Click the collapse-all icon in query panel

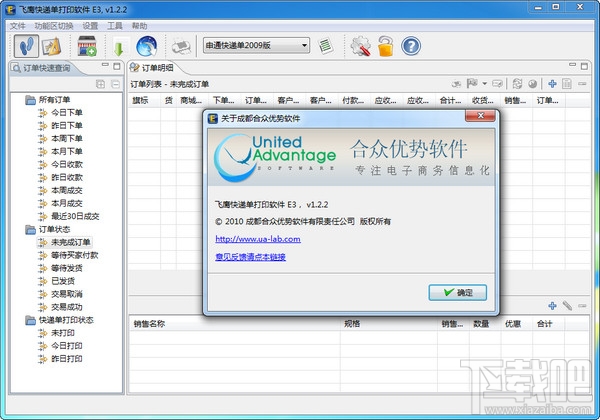(x=115, y=84)
